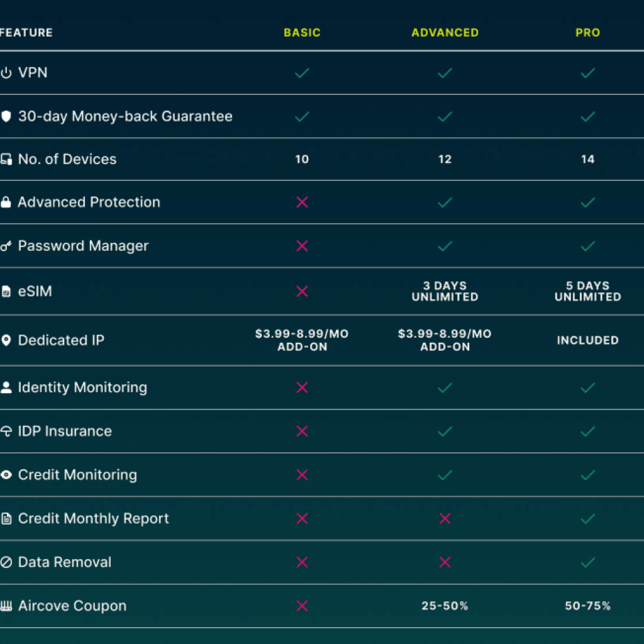Toggle the red X under Basic Advanced Protection
The height and width of the screenshot is (644, 644).
[x=302, y=202]
